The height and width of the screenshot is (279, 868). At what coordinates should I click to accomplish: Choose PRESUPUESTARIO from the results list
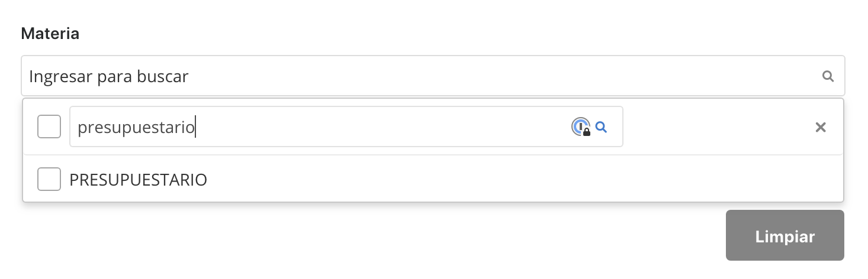[x=138, y=180]
